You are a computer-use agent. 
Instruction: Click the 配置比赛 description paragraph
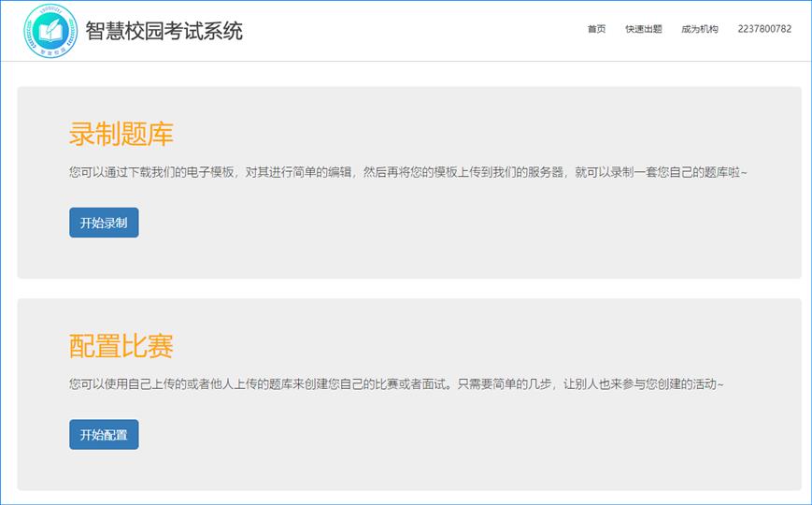pyautogui.click(x=396, y=384)
